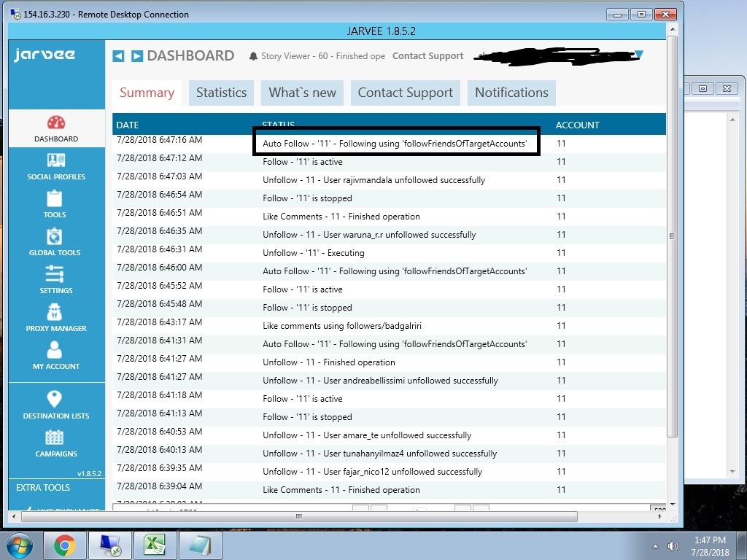Open My Account in sidebar

pyautogui.click(x=56, y=356)
